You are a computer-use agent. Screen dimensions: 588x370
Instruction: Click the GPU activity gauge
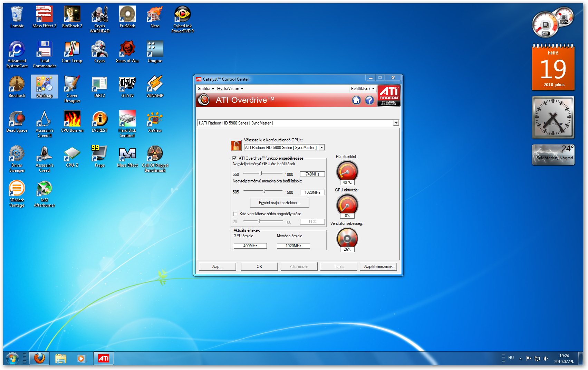click(x=347, y=205)
